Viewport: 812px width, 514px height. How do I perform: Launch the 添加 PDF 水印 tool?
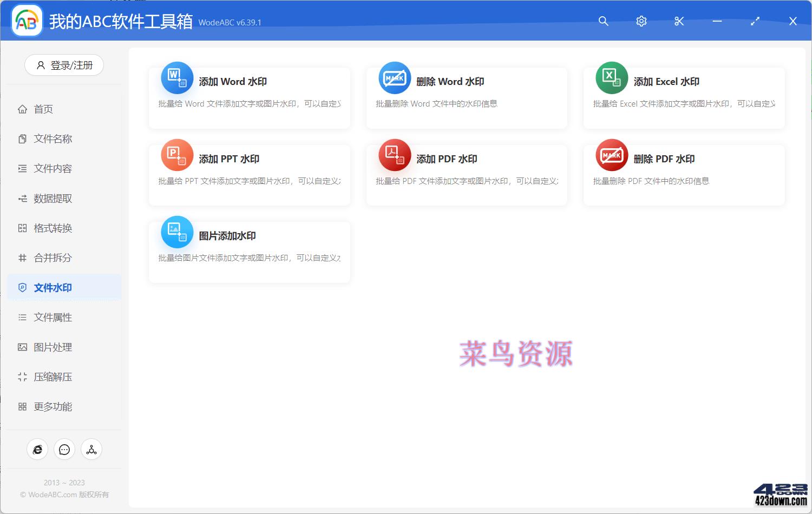[466, 174]
